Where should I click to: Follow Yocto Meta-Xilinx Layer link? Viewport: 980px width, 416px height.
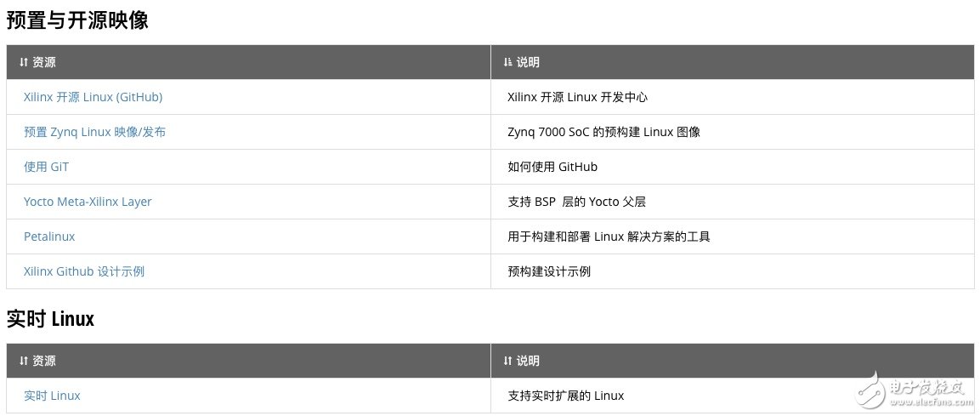coord(88,202)
